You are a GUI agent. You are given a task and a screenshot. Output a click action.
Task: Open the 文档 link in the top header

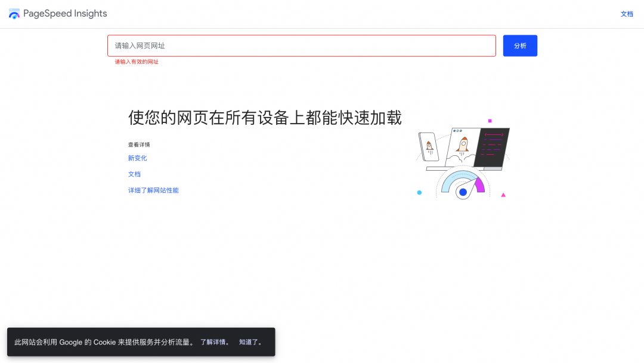click(x=627, y=14)
